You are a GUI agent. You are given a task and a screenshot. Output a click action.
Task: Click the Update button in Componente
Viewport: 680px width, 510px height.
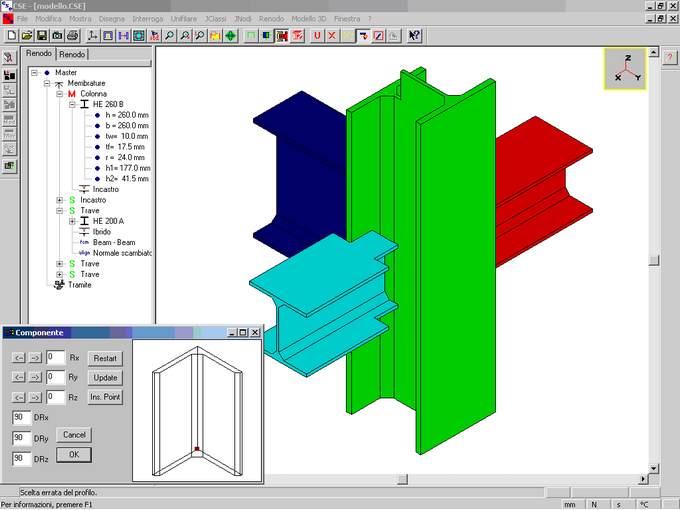click(105, 378)
